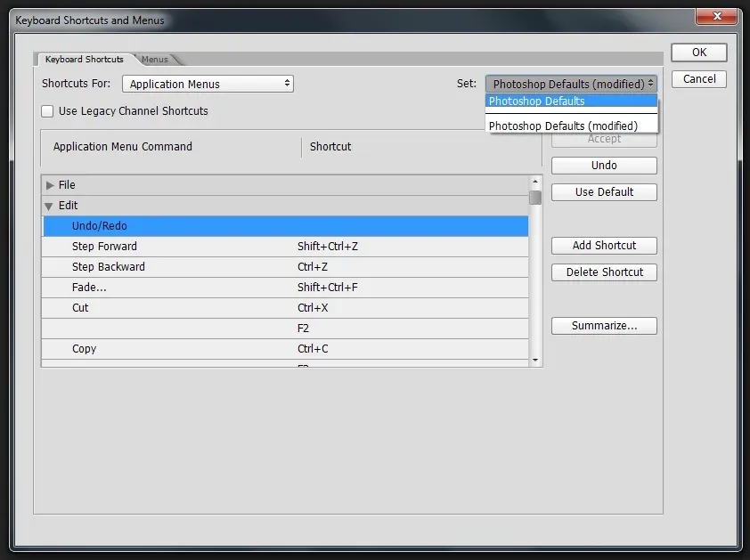
Task: Choose Photoshop Defaults from the list
Action: coord(571,101)
